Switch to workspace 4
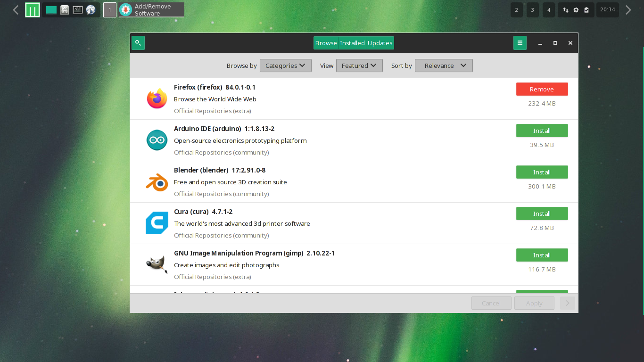 (x=549, y=10)
